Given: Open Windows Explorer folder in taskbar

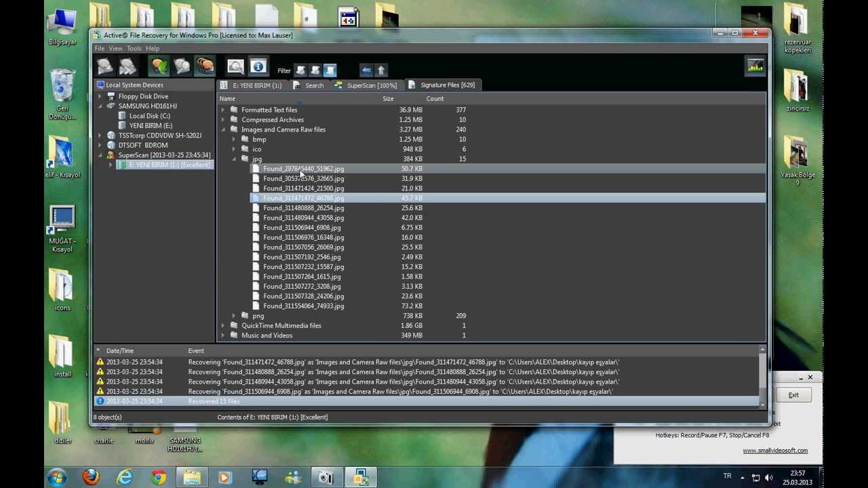Looking at the screenshot, I should 192,477.
